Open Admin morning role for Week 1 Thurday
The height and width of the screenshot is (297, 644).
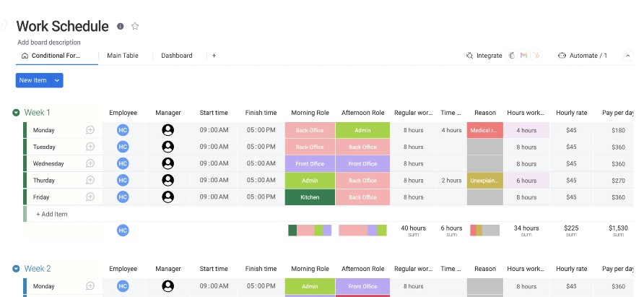click(310, 180)
